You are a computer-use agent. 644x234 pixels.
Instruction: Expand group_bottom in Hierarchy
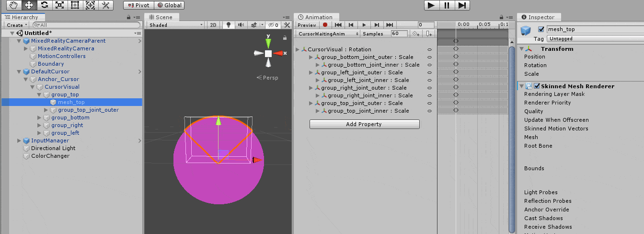pyautogui.click(x=39, y=117)
